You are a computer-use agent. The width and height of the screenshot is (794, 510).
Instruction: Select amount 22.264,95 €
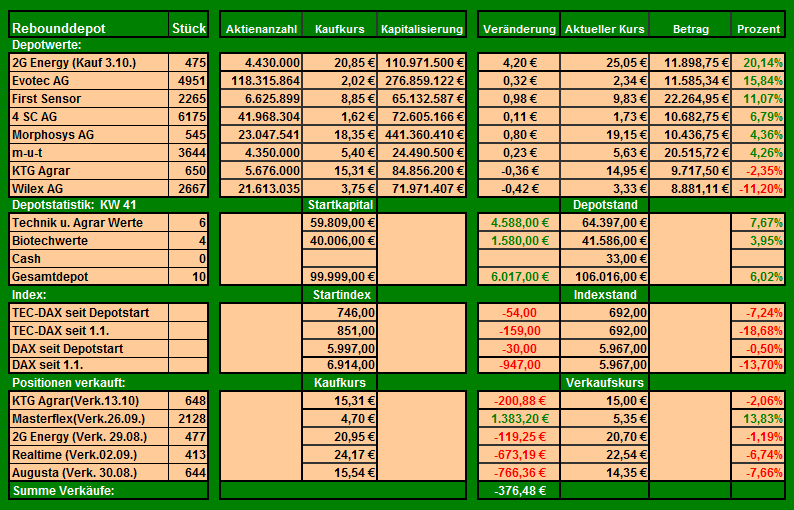(x=690, y=99)
